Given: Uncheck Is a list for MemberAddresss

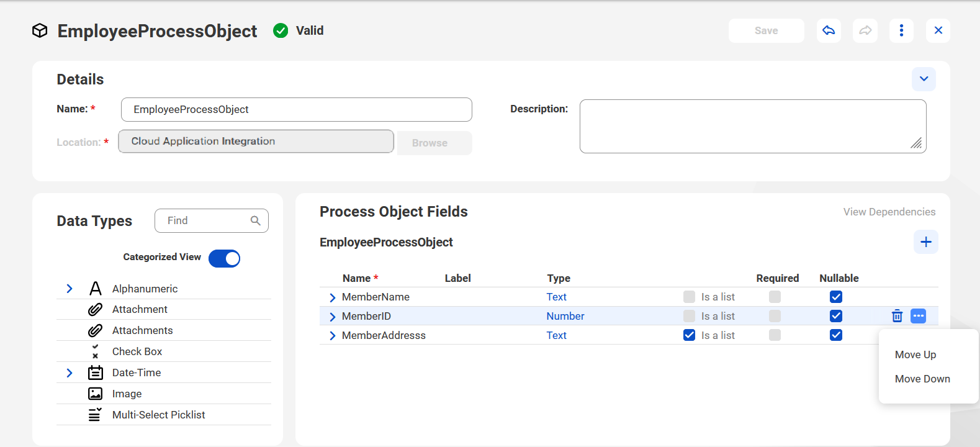Looking at the screenshot, I should pos(689,335).
